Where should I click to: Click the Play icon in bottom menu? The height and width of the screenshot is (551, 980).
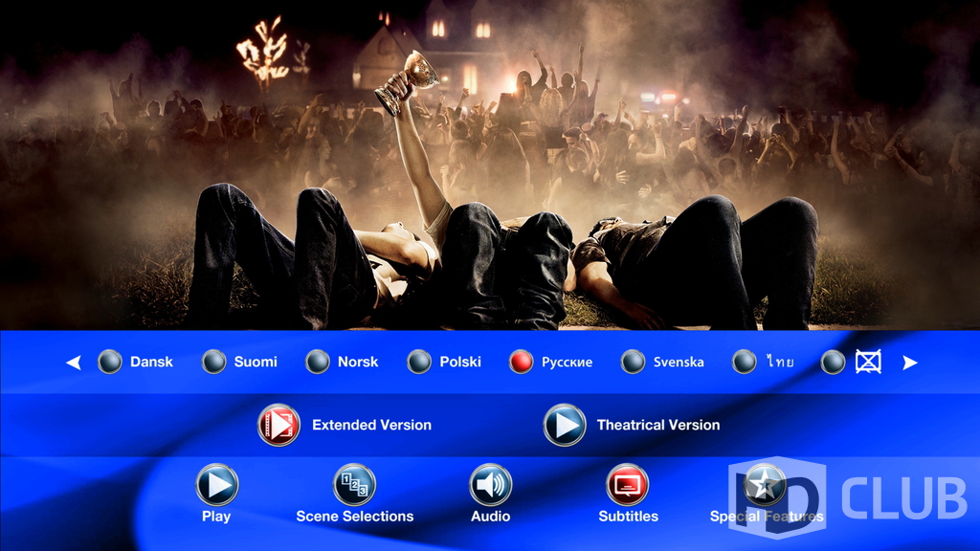tap(217, 484)
